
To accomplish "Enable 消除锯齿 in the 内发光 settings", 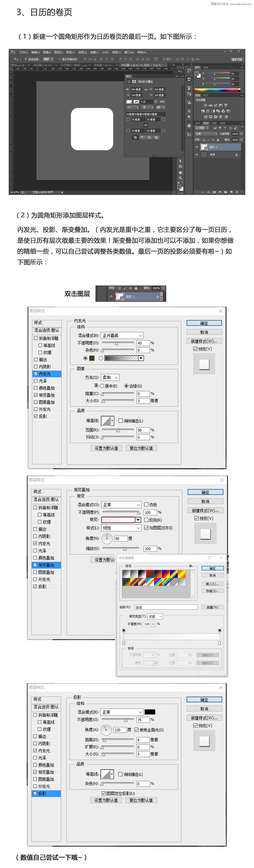I will point(120,421).
